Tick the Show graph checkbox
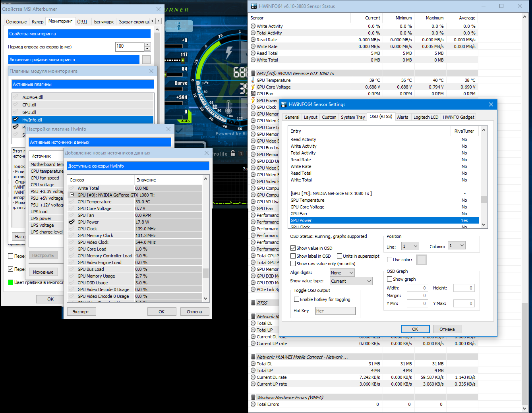 (390, 279)
